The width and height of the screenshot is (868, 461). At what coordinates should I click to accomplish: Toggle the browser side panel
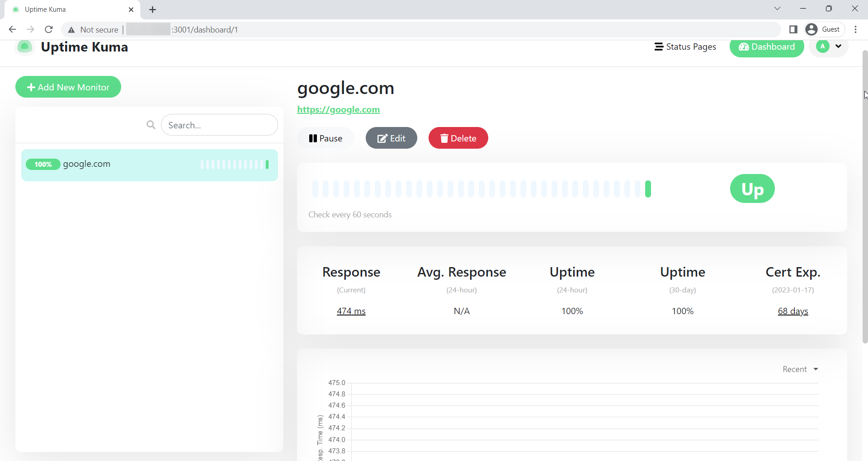point(793,29)
